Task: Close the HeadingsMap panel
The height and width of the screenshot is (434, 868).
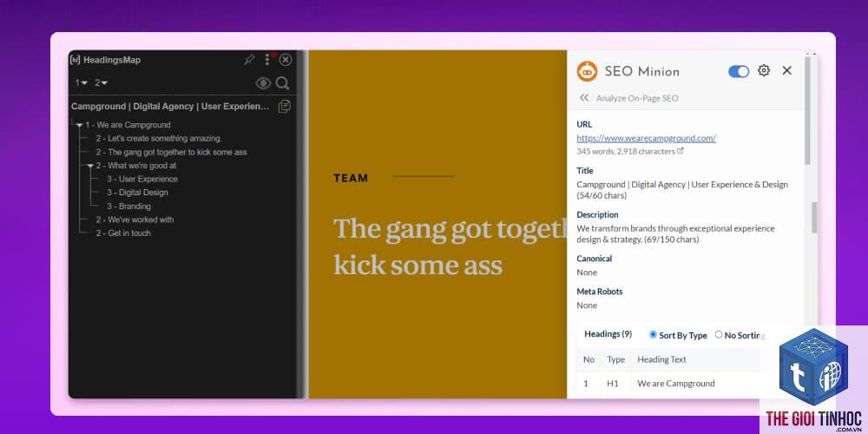Action: tap(285, 60)
